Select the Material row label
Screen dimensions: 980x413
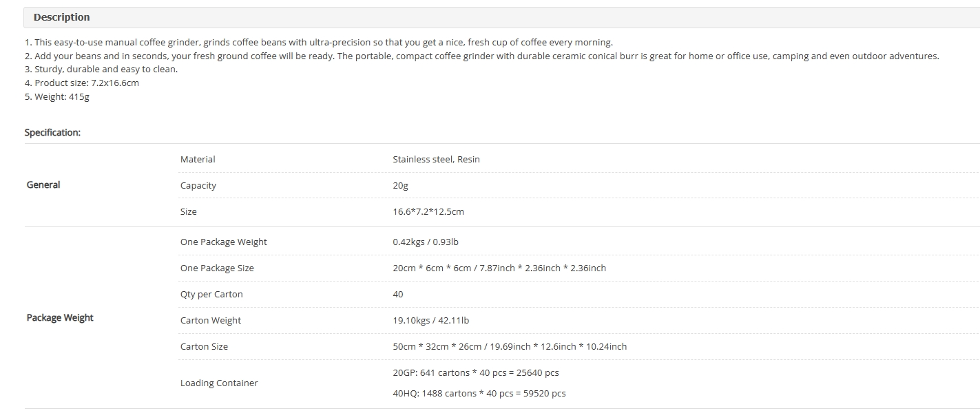tap(198, 159)
